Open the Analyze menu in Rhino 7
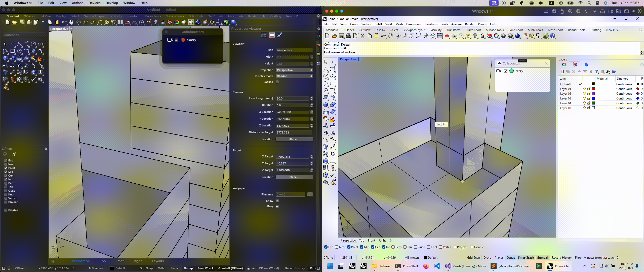 point(456,24)
